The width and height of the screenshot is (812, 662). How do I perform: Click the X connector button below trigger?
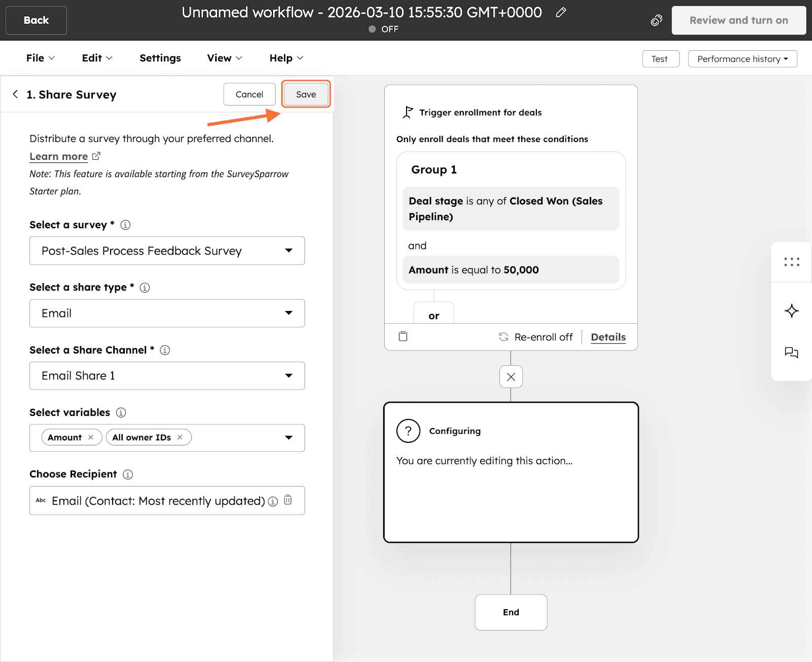click(511, 377)
